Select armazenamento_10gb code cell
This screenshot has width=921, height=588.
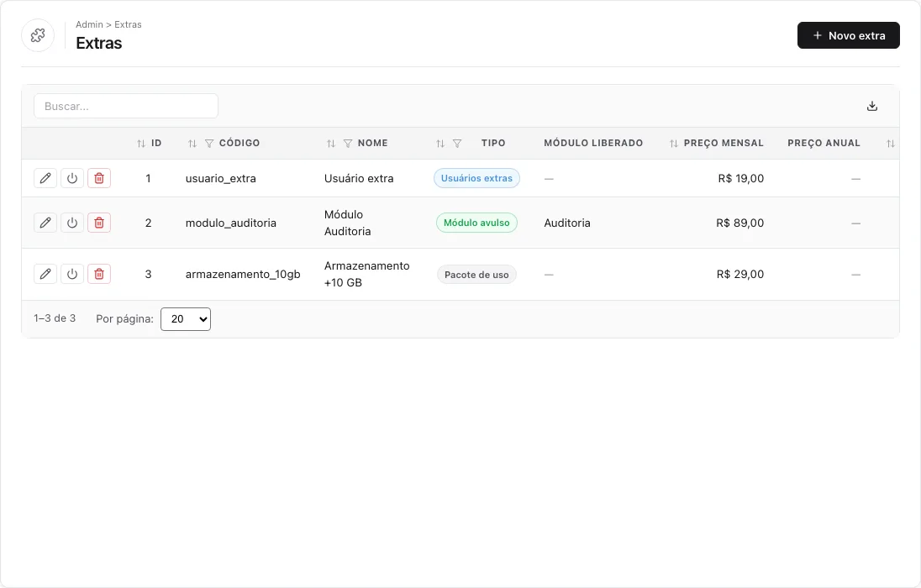[243, 274]
